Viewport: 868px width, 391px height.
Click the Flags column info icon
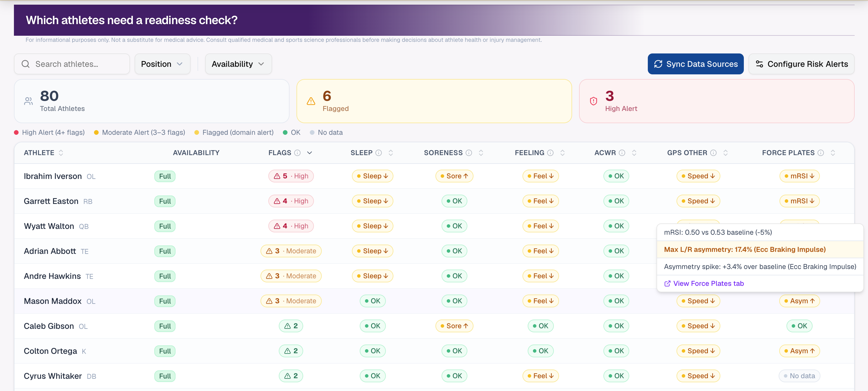[x=297, y=153]
